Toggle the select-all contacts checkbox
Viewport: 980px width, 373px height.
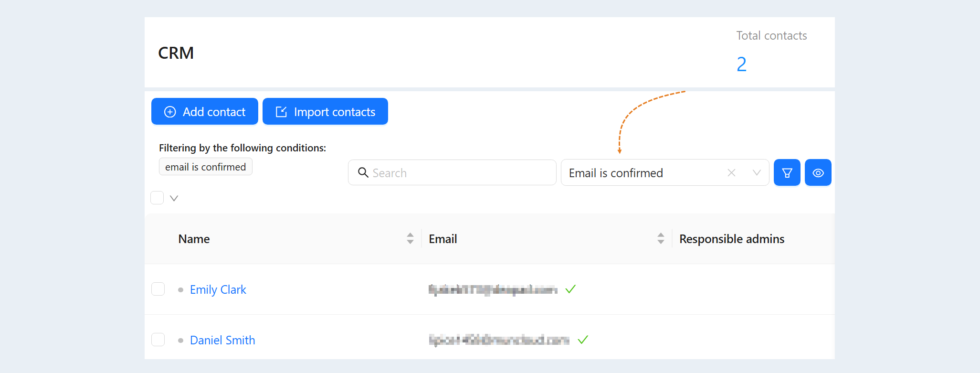[x=157, y=198]
